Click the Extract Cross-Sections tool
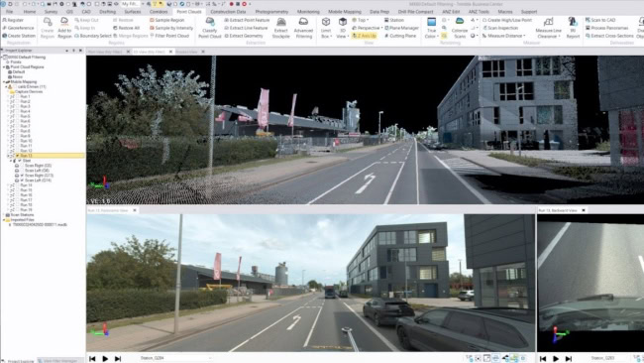The height and width of the screenshot is (363, 644). point(609,36)
